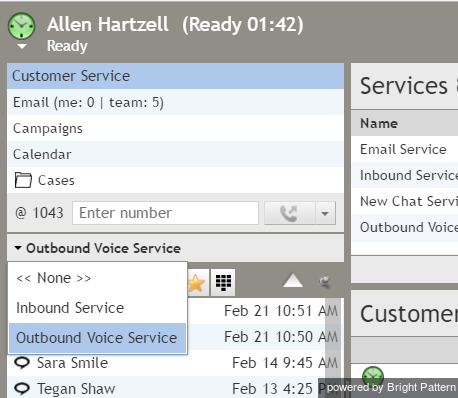Image resolution: width=458 pixels, height=398 pixels.
Task: Click the green clock agent status icon
Action: [21, 26]
